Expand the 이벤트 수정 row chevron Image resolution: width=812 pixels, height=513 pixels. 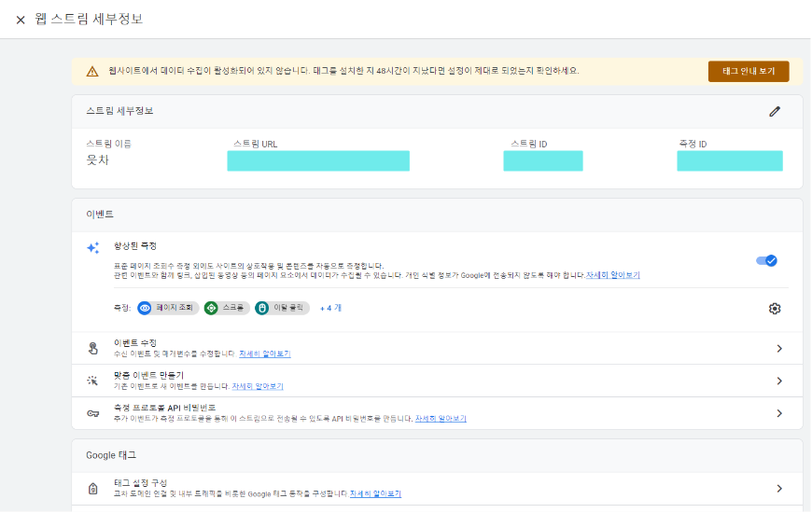point(779,349)
